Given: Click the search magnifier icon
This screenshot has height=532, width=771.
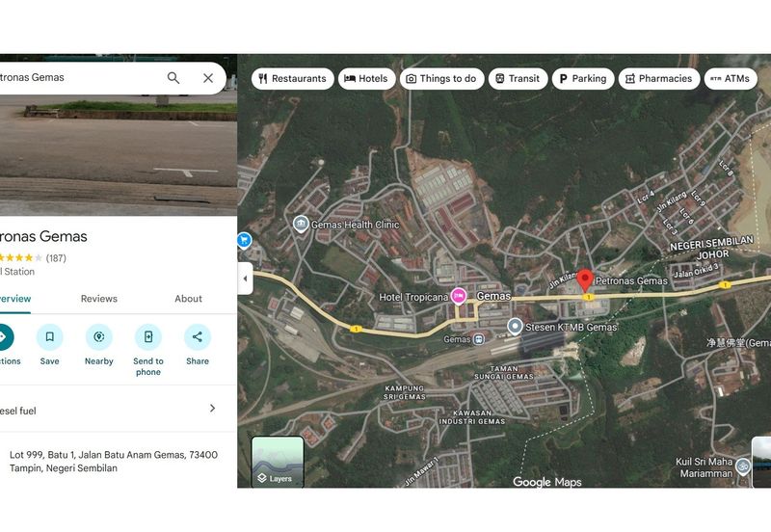Looking at the screenshot, I should click(x=173, y=78).
